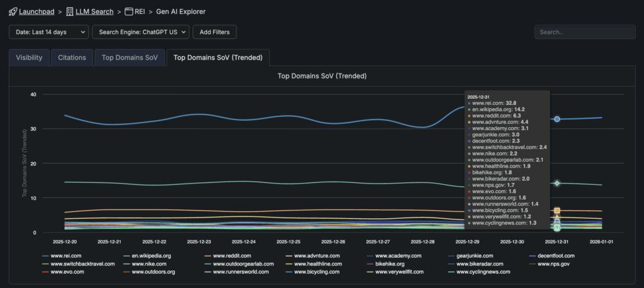This screenshot has width=644, height=288.
Task: Click the Add Filters button
Action: coord(214,32)
